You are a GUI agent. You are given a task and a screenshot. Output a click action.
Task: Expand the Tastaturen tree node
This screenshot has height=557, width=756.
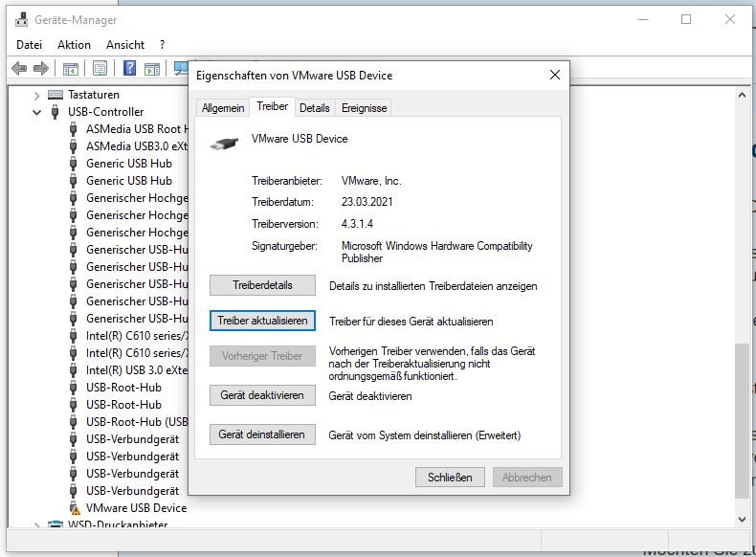(37, 95)
